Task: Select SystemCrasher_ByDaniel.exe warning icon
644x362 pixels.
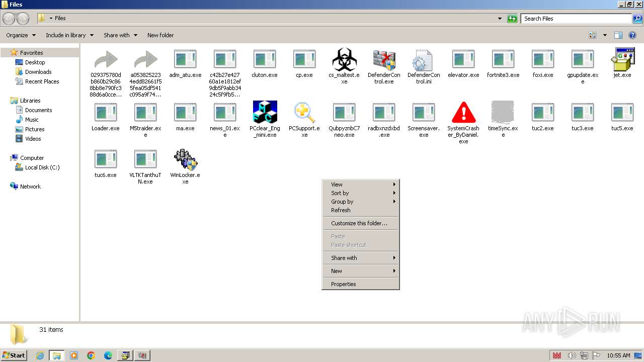Action: coord(463,113)
